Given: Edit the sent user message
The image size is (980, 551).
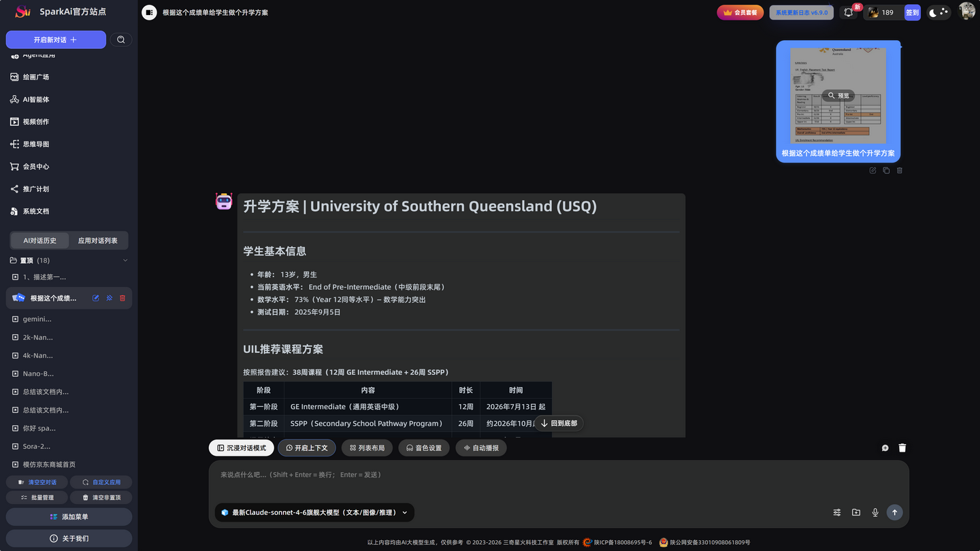Looking at the screenshot, I should 872,171.
